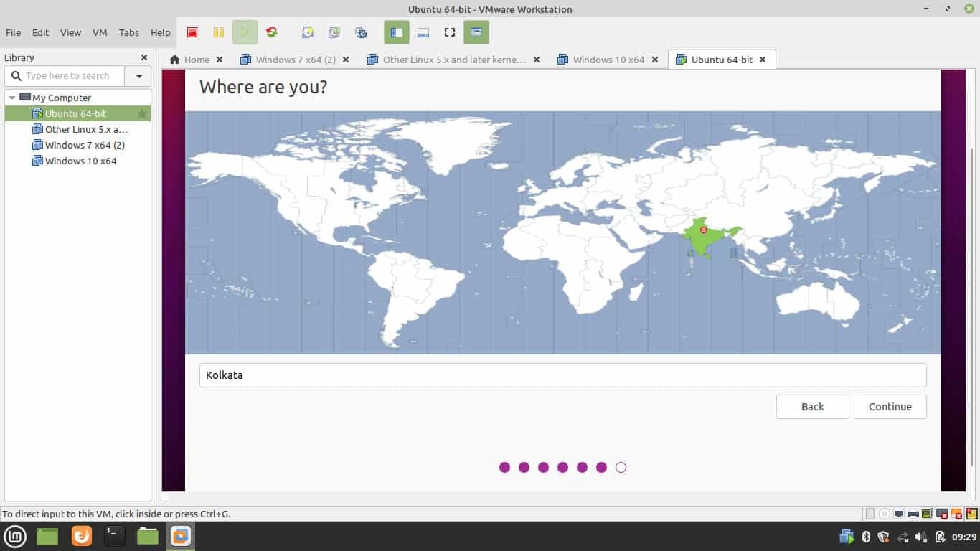Close the Windows 7 x64 (2) tab
The height and width of the screenshot is (551, 980).
[x=346, y=60]
